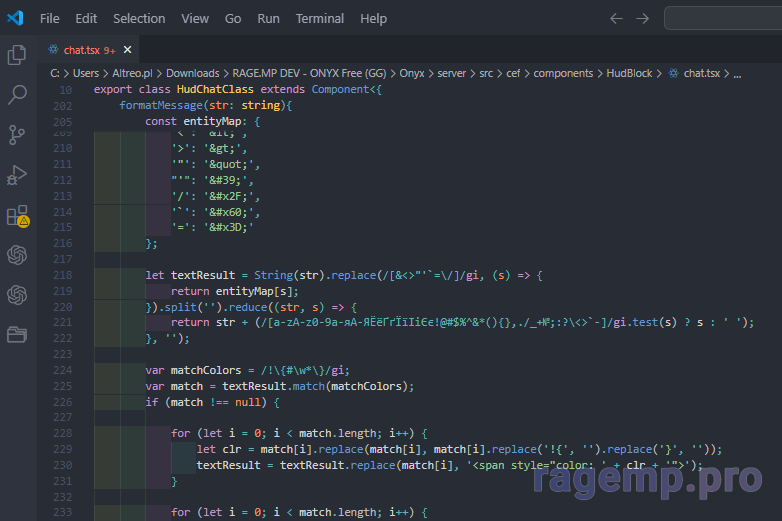Open the Terminal menu
The width and height of the screenshot is (782, 521).
(319, 18)
